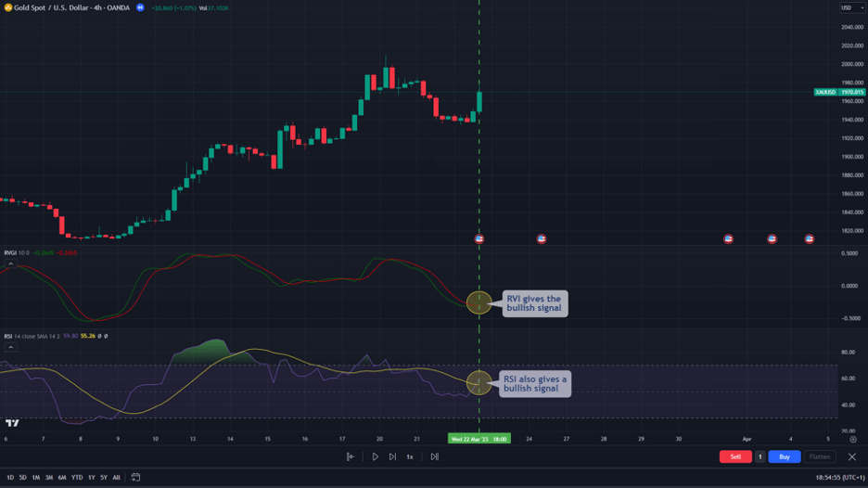Viewport: 868px width, 488px height.
Task: Open the economic event flag near 24 on time axis
Action: 542,238
